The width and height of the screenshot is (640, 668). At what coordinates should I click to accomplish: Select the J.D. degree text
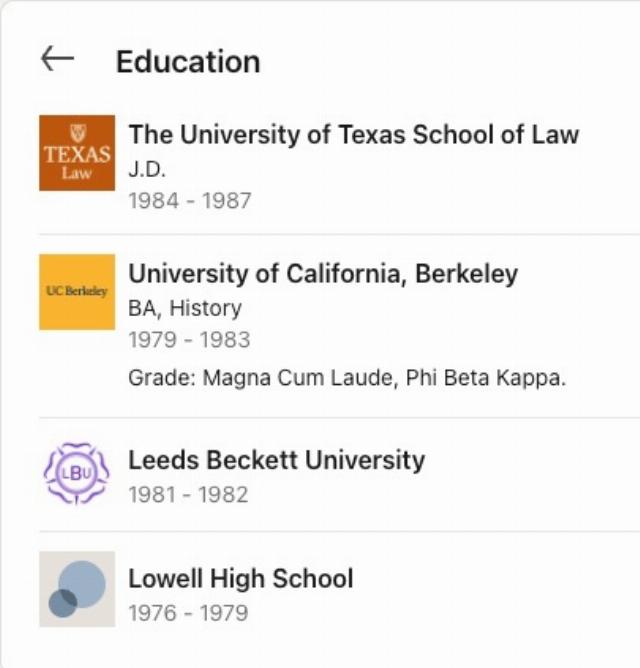pos(147,170)
